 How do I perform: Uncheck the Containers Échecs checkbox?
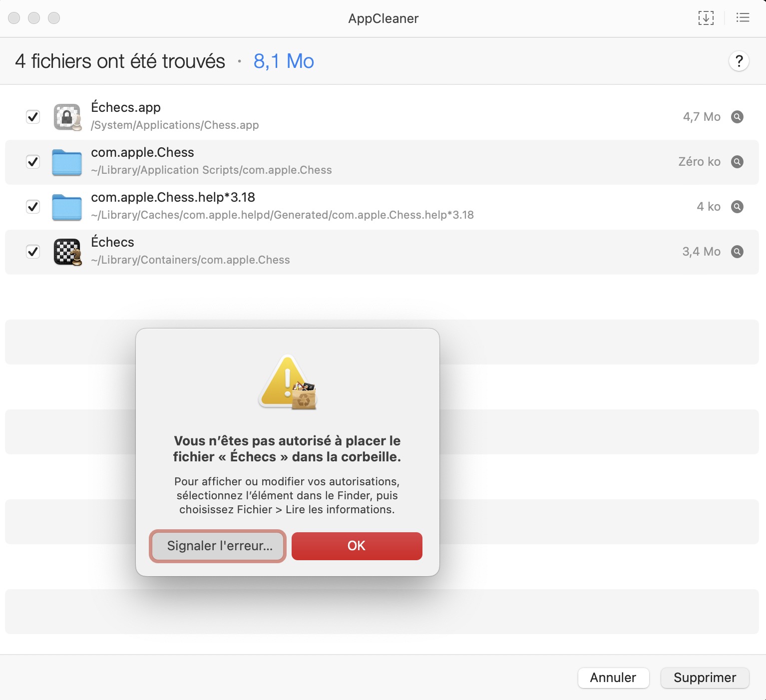pos(33,252)
